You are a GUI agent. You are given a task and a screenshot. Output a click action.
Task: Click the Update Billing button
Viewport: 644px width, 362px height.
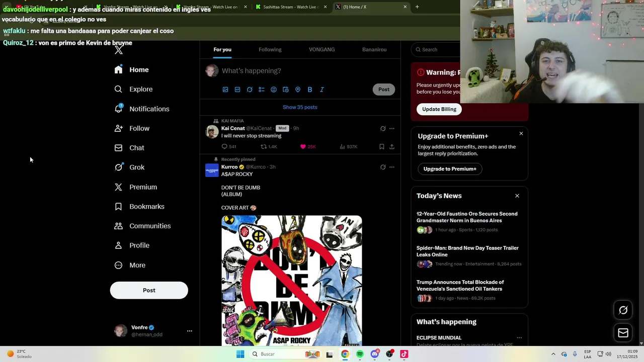point(439,109)
